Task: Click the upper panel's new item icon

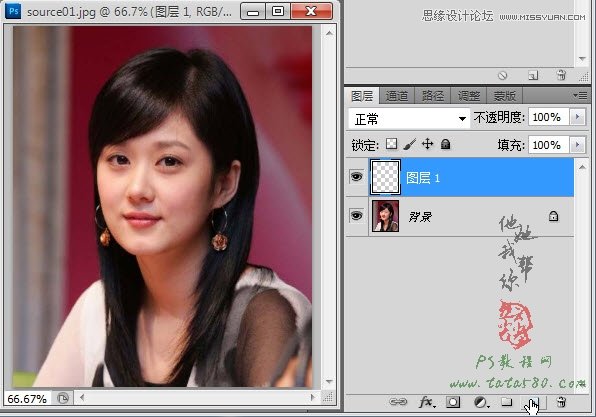Action: pos(533,76)
